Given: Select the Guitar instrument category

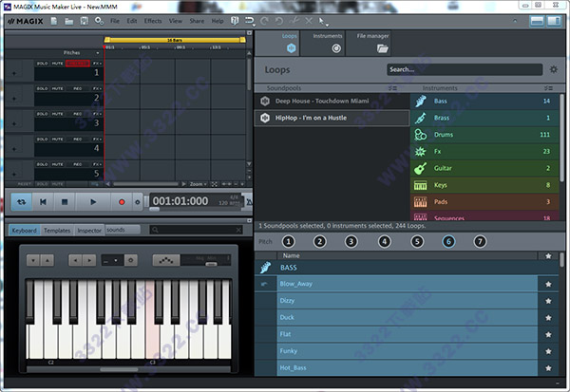Looking at the screenshot, I should pos(484,168).
